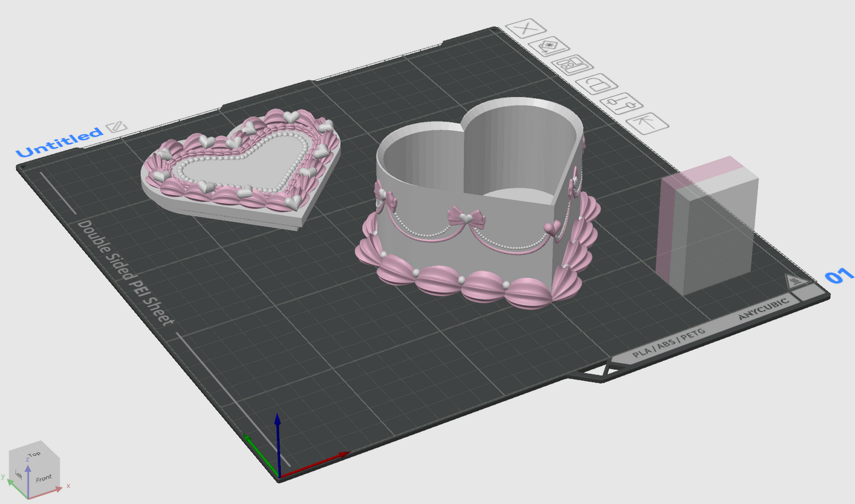
Task: Click the X icon to remove the plate
Action: [x=525, y=28]
